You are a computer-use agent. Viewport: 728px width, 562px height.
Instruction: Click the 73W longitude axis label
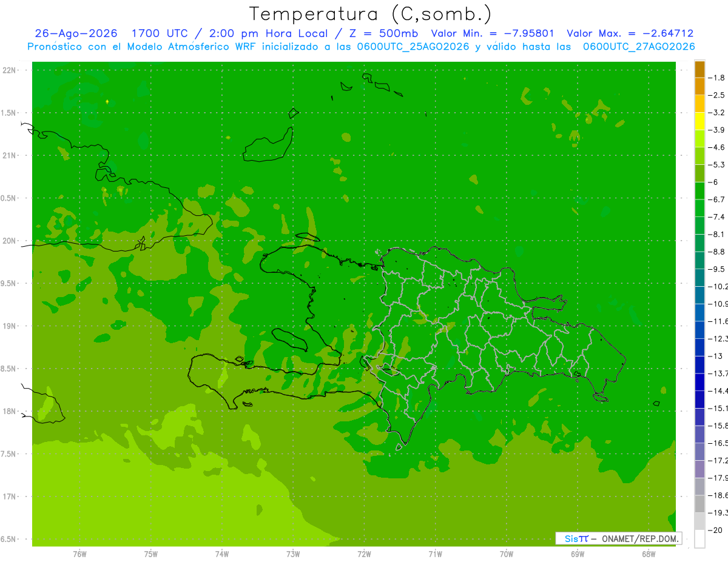click(x=293, y=554)
